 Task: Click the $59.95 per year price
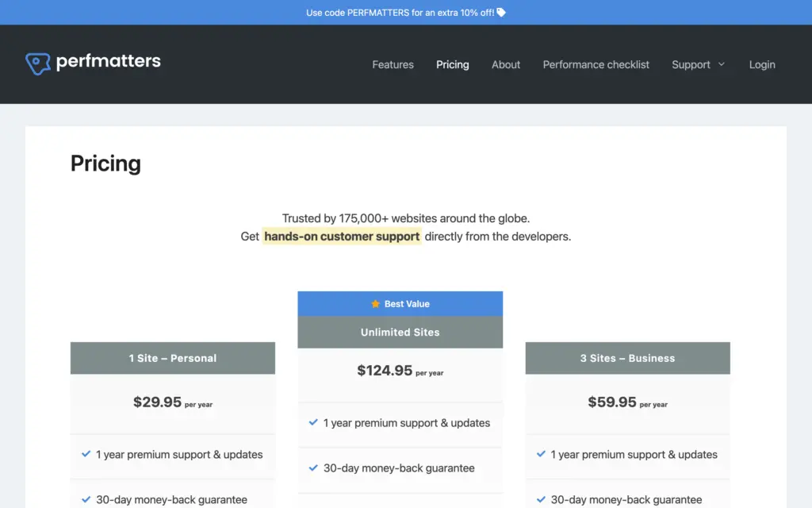[x=628, y=402]
